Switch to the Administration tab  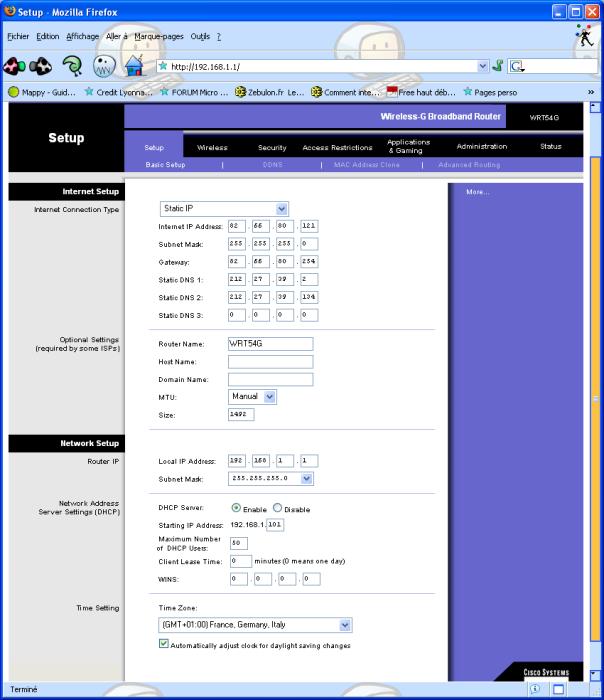[482, 146]
